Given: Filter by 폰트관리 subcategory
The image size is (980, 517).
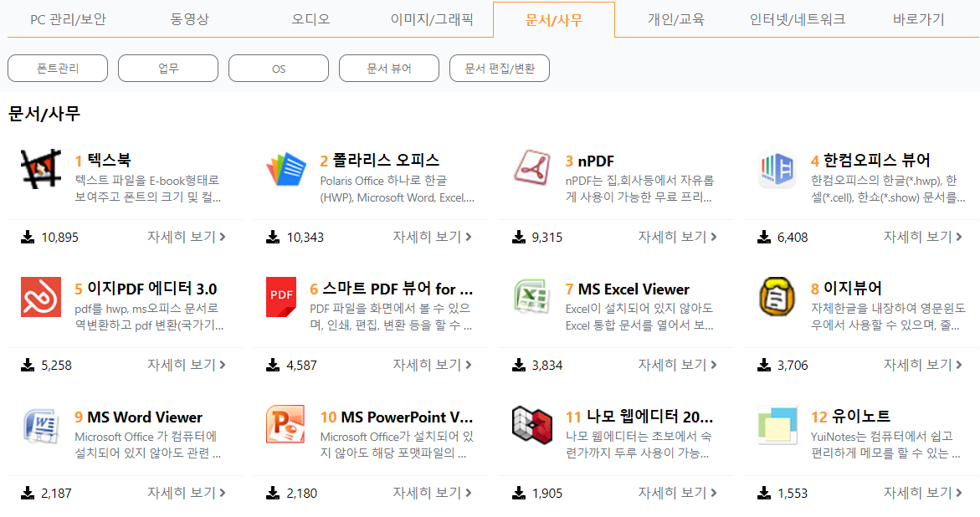Looking at the screenshot, I should click(x=58, y=68).
